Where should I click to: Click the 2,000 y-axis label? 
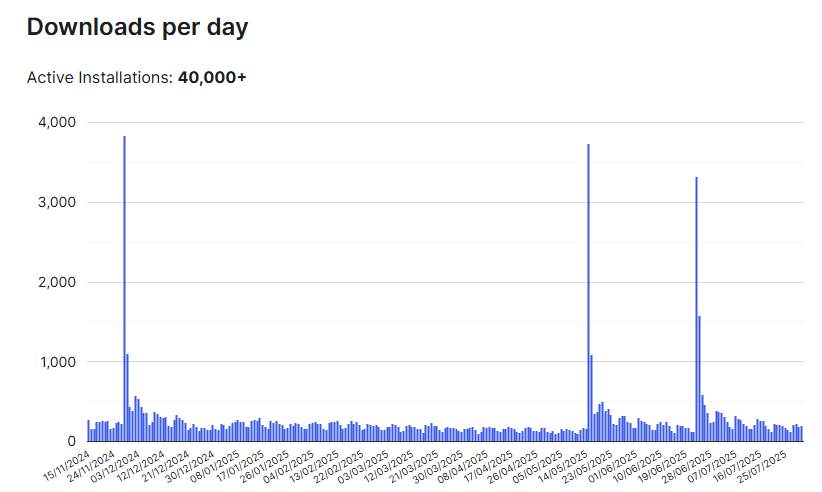point(57,282)
